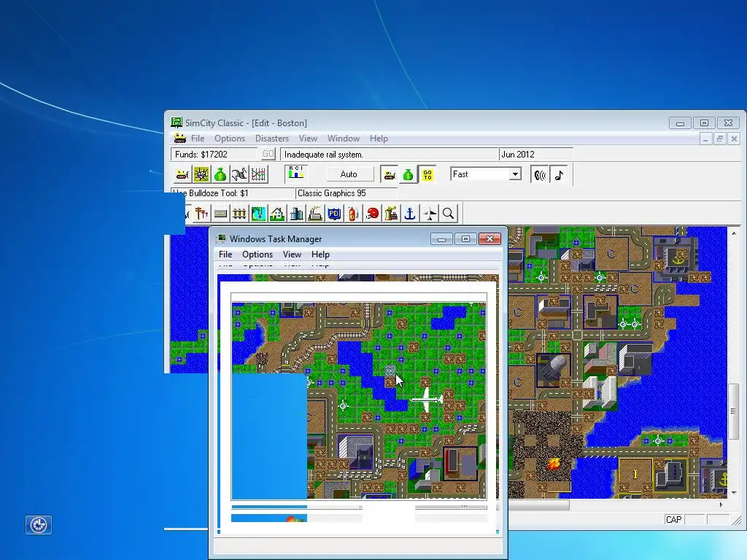747x560 pixels.
Task: Click the SimCity menu bar bulldozer icon
Action: 179,138
